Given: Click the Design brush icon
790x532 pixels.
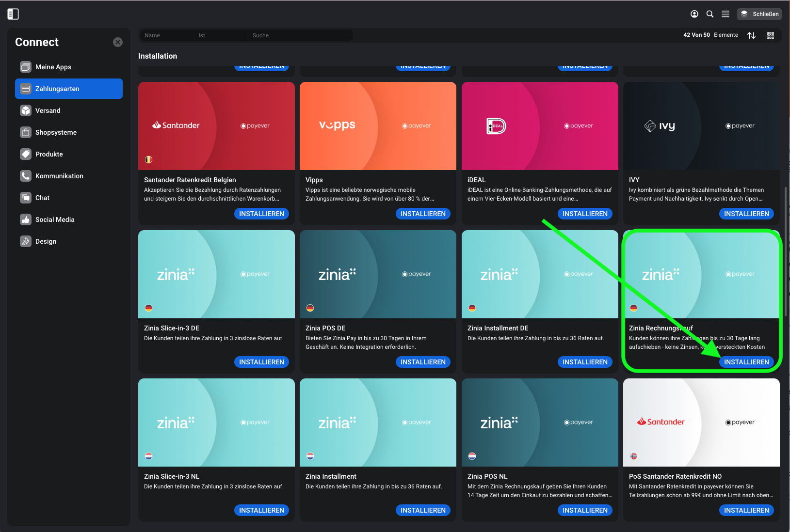Looking at the screenshot, I should click(26, 241).
